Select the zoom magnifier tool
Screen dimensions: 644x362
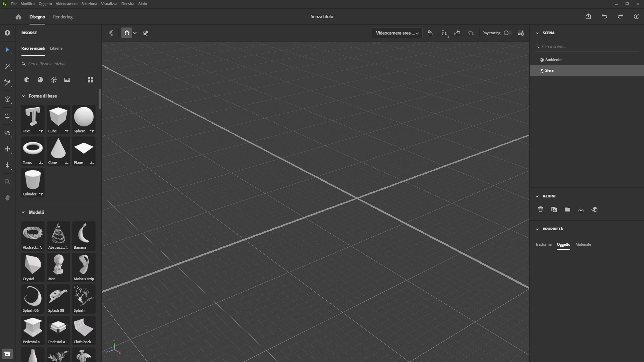[x=7, y=182]
